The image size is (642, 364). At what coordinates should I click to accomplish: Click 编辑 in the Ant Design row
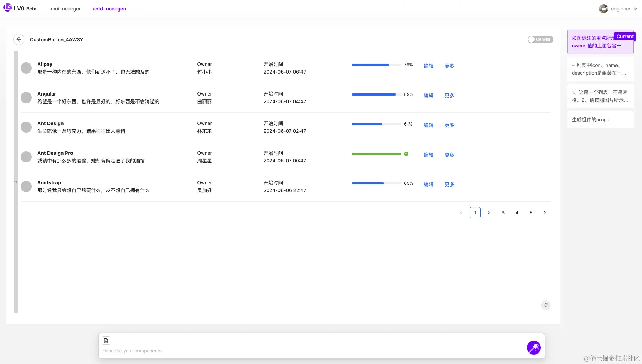coord(428,125)
